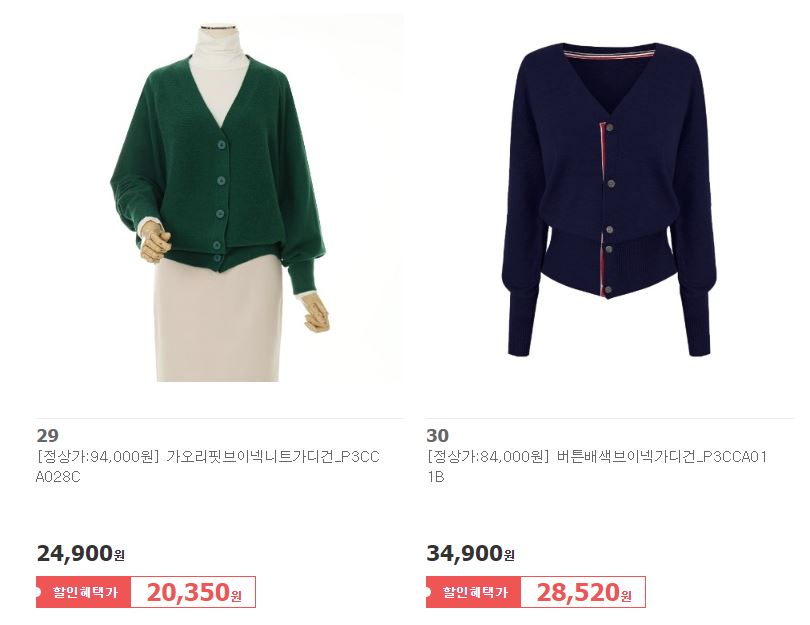Select the rank number 29 label
This screenshot has width=810, height=625.
(x=48, y=435)
